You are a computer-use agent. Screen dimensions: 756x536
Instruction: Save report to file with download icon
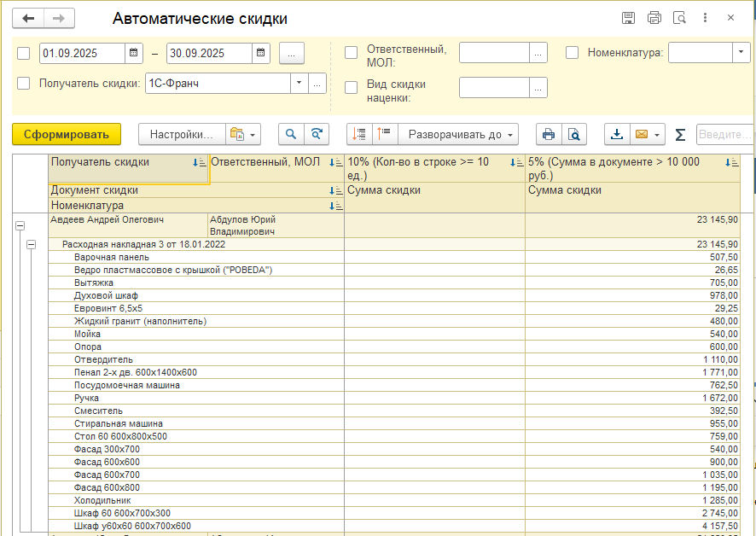tap(617, 135)
